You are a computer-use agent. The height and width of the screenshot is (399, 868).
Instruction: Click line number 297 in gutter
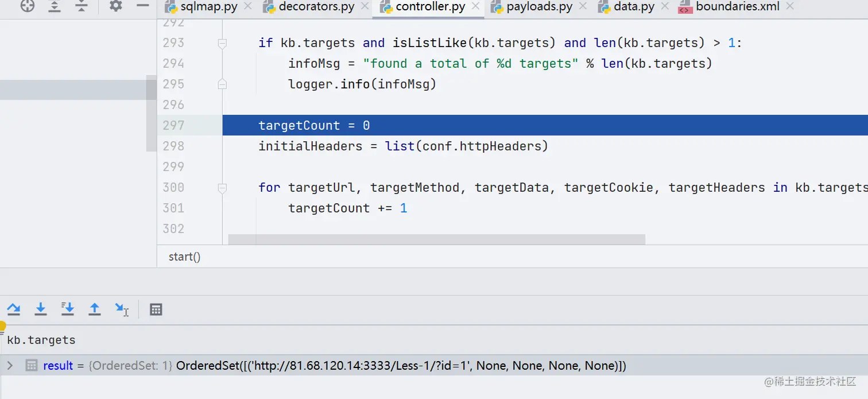point(173,125)
